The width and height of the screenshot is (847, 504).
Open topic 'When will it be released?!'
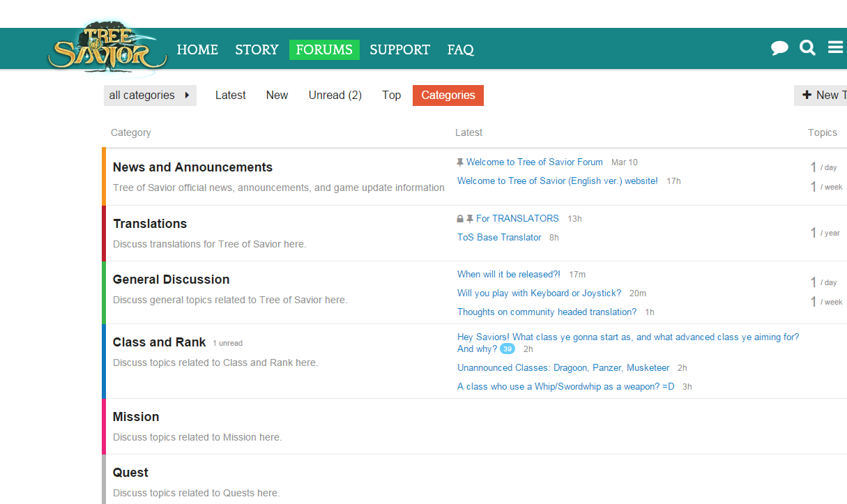pyautogui.click(x=508, y=275)
